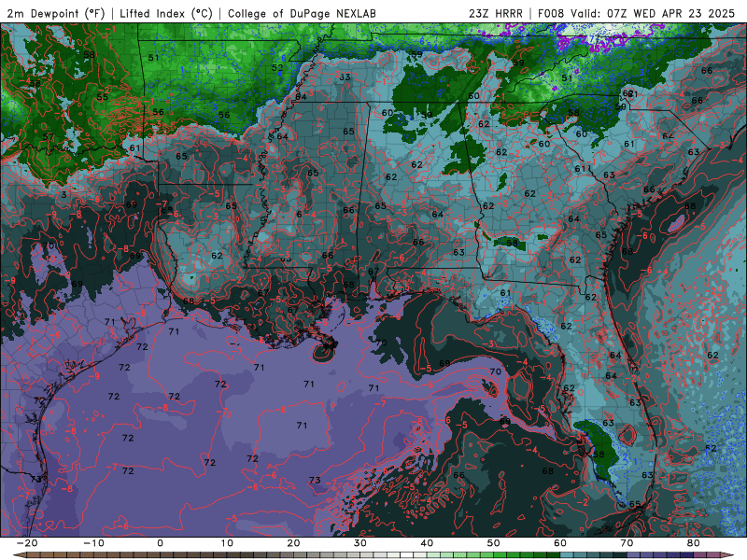This screenshot has height=560, width=747.
Task: Click the "College of DuPage NEXLAB" credit text
Action: [x=302, y=13]
